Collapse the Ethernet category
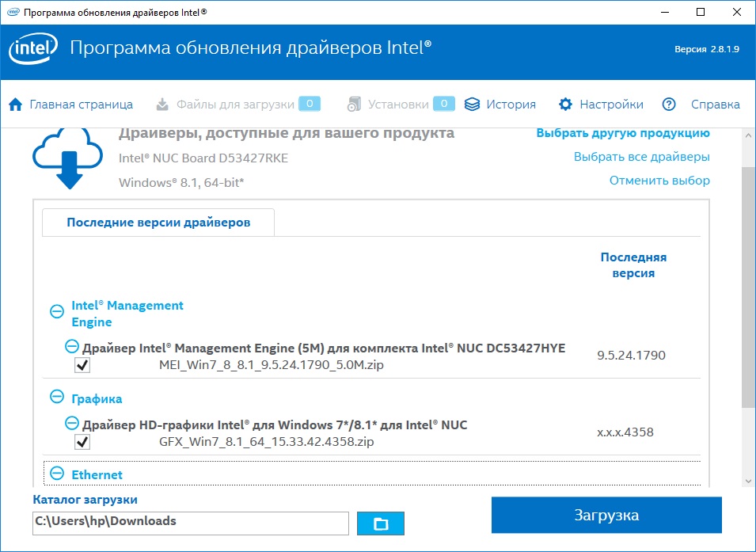756x552 pixels. tap(57, 473)
